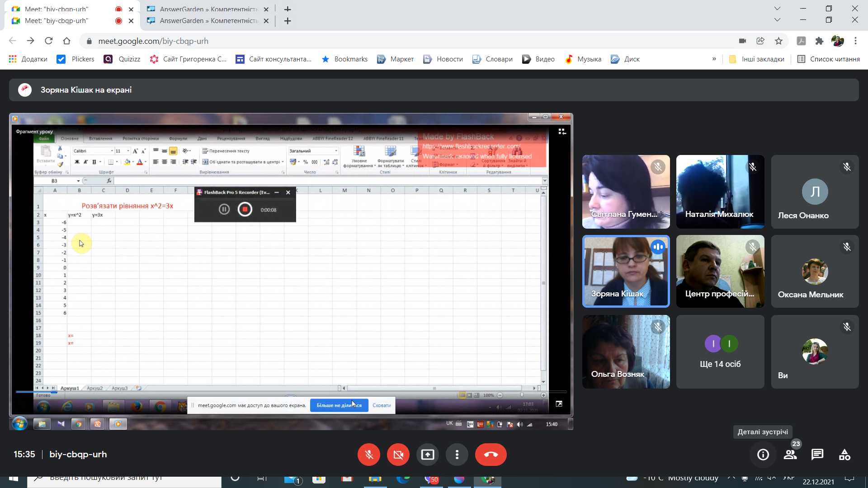The height and width of the screenshot is (488, 868).
Task: Select Зоряна Кішак video tile
Action: pos(626,271)
